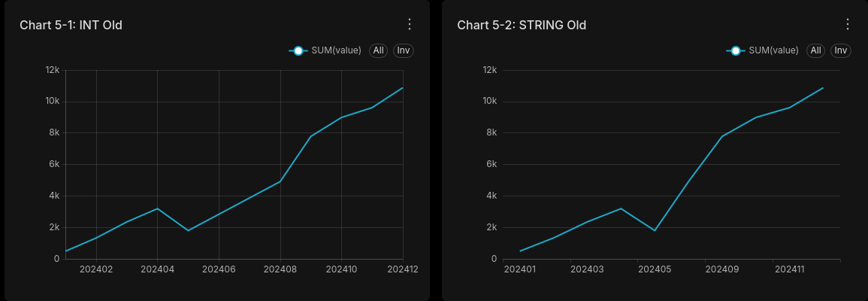The image size is (868, 301).
Task: Click the 202404 peak on the INT chart line
Action: click(x=157, y=208)
